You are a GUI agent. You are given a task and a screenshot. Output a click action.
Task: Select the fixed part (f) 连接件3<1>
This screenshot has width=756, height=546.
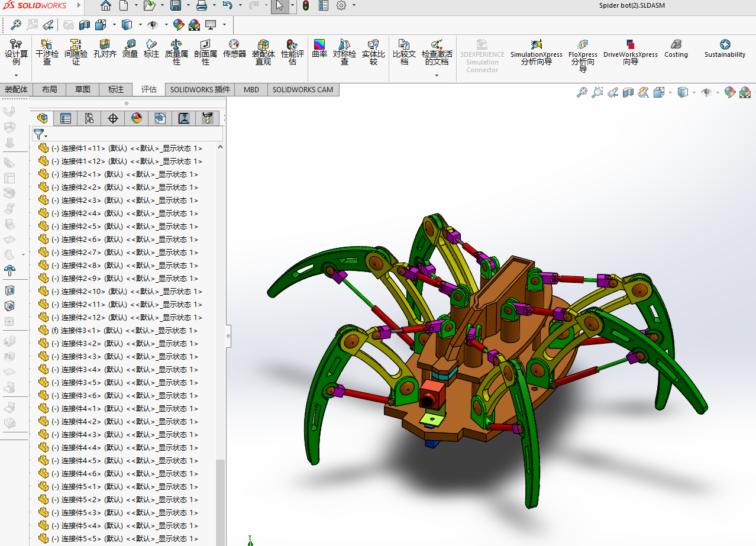pyautogui.click(x=118, y=330)
